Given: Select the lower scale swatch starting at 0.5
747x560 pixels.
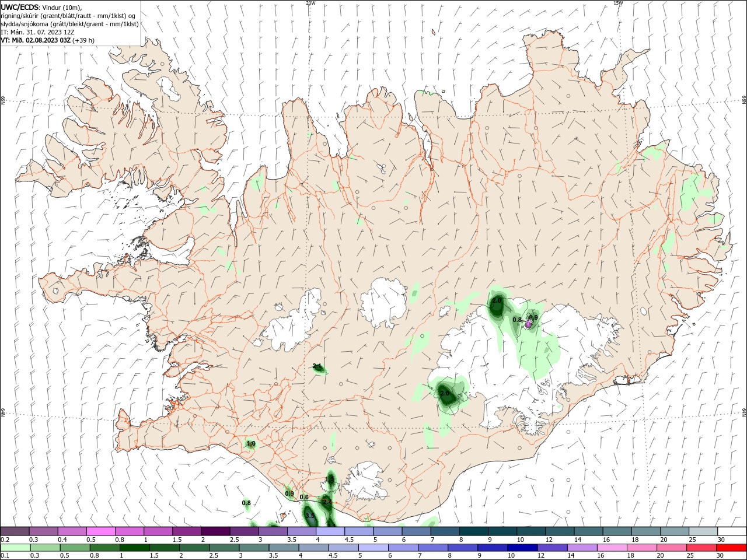Looking at the screenshot, I should pos(75,548).
